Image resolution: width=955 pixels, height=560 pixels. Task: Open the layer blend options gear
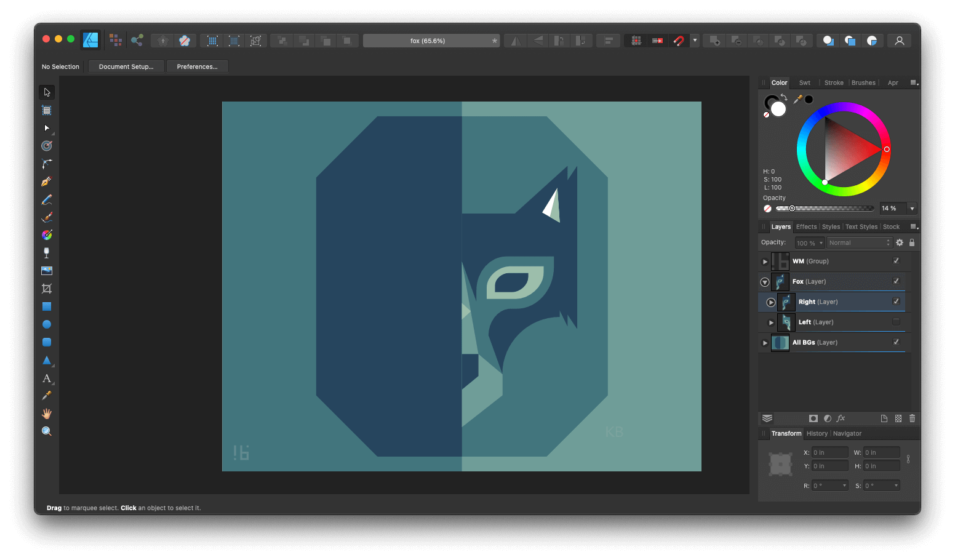click(x=899, y=242)
